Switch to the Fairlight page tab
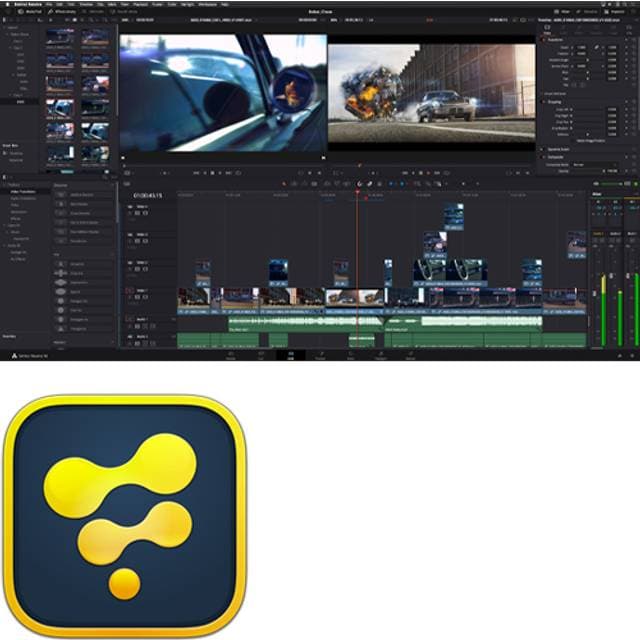 pos(380,355)
